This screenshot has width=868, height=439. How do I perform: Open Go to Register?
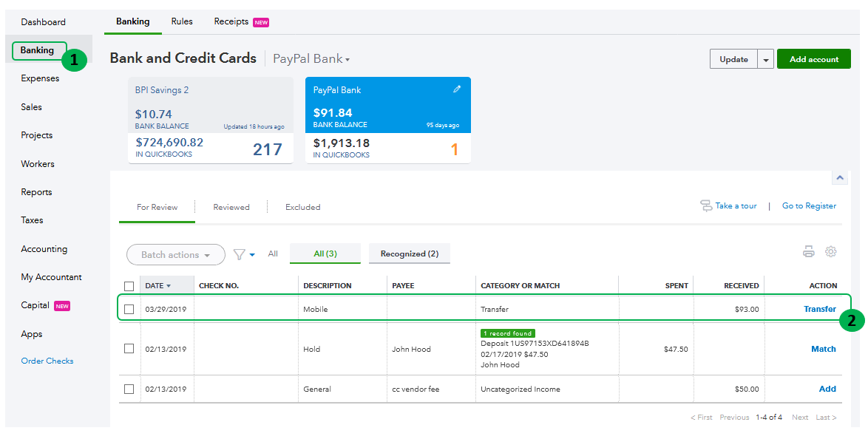tap(809, 206)
